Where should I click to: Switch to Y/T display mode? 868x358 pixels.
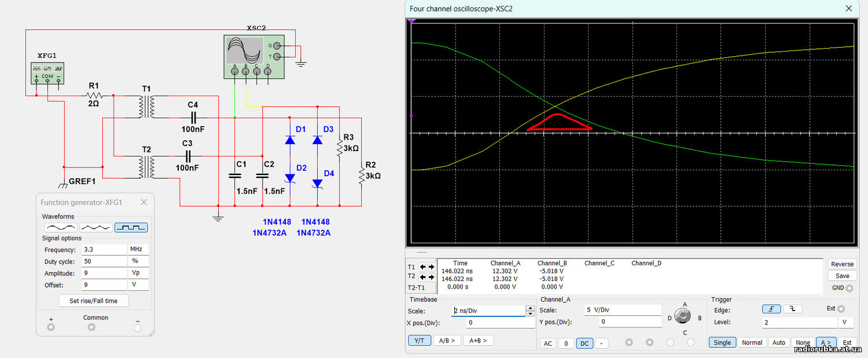point(420,341)
